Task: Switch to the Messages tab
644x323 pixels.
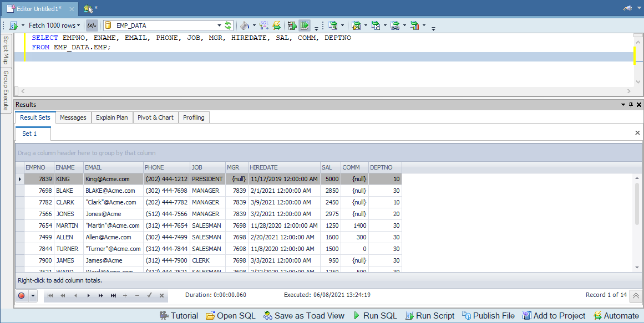Action: pyautogui.click(x=73, y=117)
